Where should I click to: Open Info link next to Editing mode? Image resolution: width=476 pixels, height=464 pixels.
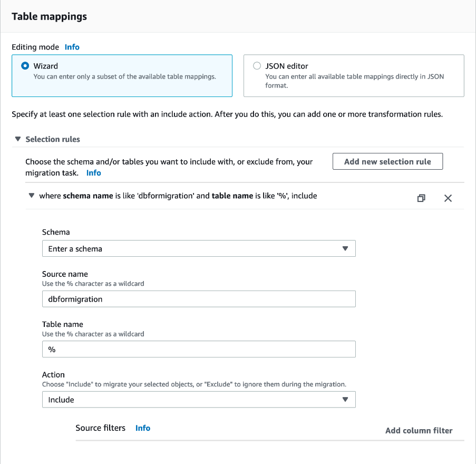72,47
